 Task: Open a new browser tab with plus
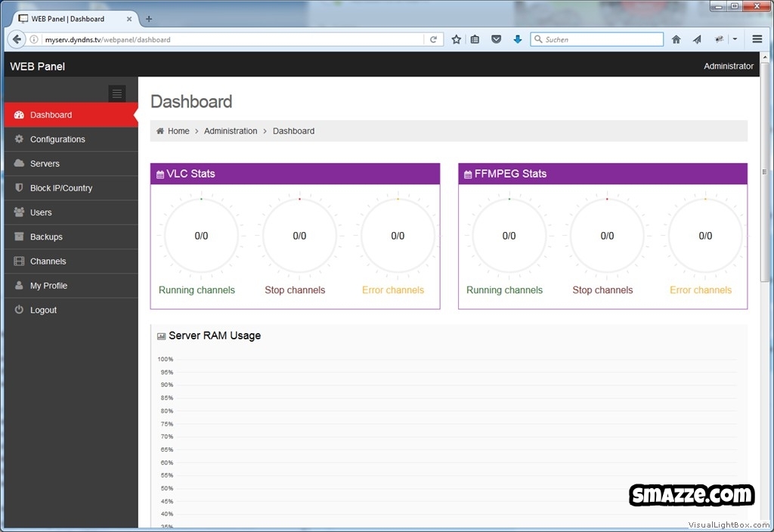[x=149, y=19]
